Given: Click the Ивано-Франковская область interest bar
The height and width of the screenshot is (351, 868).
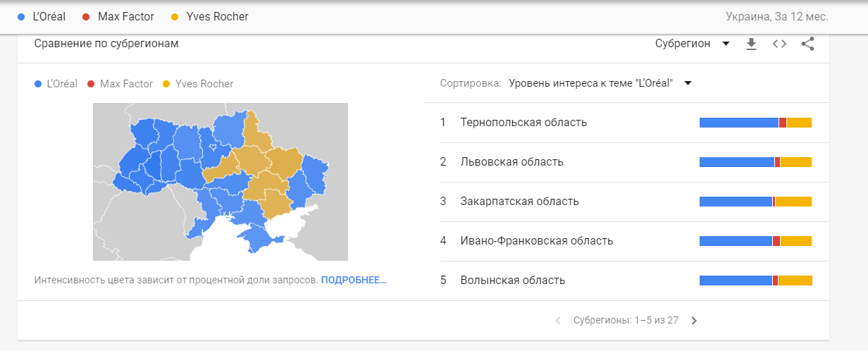Looking at the screenshot, I should tap(755, 241).
